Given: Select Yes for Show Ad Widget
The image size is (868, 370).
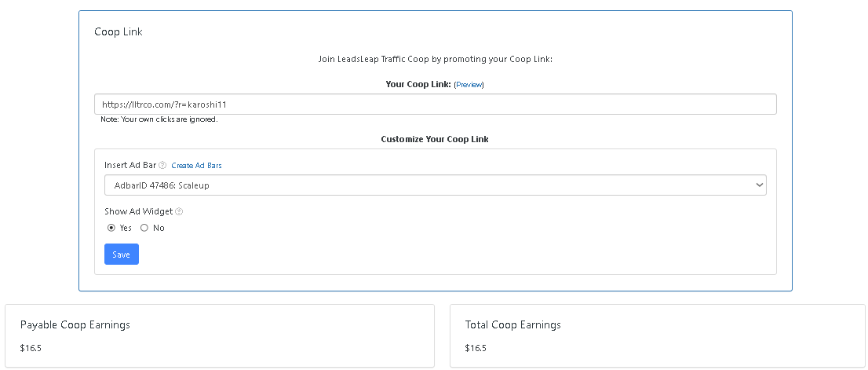Looking at the screenshot, I should pyautogui.click(x=111, y=228).
